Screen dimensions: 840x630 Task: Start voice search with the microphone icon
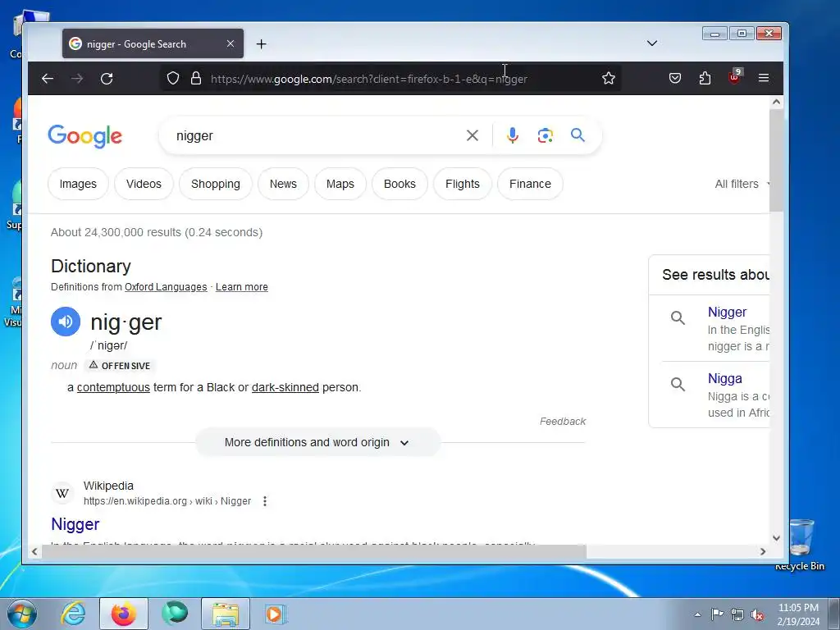[513, 135]
